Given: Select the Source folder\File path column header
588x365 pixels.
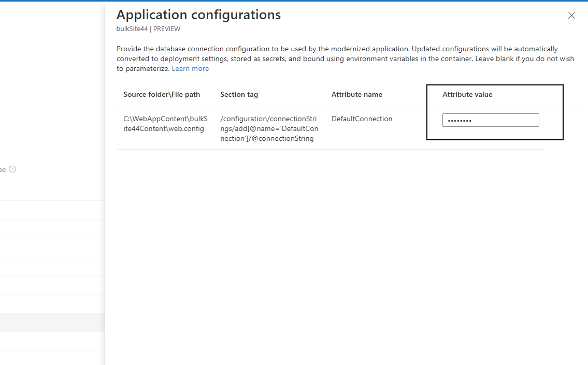Looking at the screenshot, I should pyautogui.click(x=162, y=94).
